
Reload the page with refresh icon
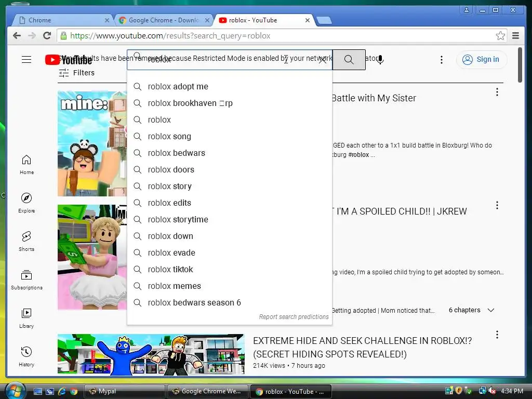click(x=47, y=36)
